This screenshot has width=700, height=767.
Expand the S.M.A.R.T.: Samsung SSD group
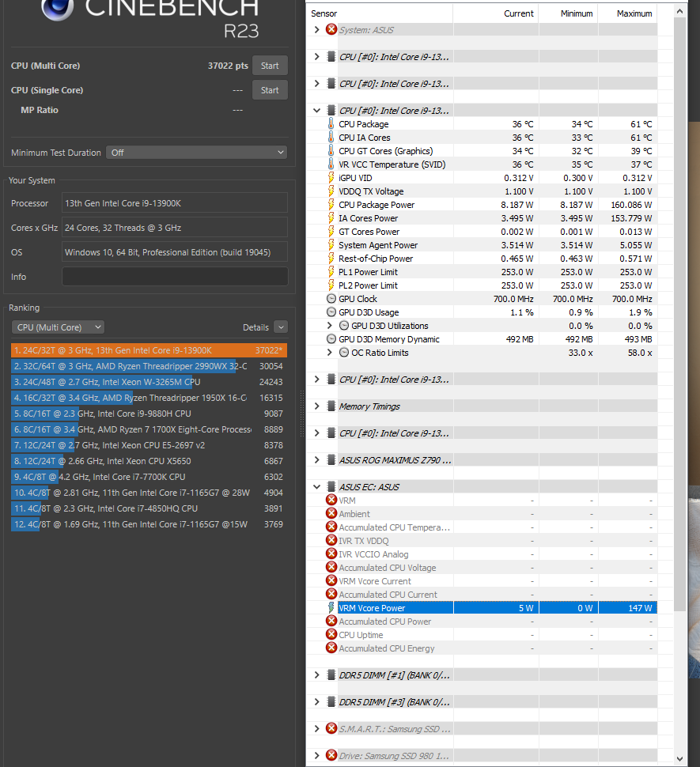tap(316, 729)
